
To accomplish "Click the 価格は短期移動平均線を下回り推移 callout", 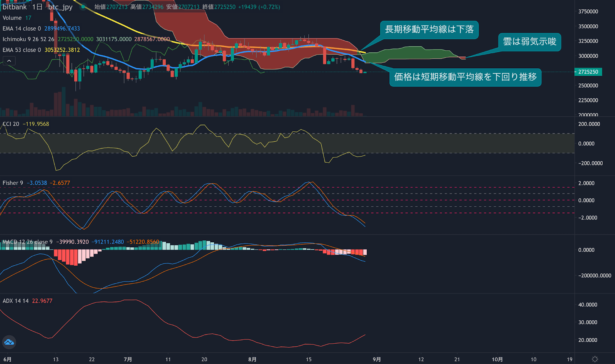I will 465,77.
